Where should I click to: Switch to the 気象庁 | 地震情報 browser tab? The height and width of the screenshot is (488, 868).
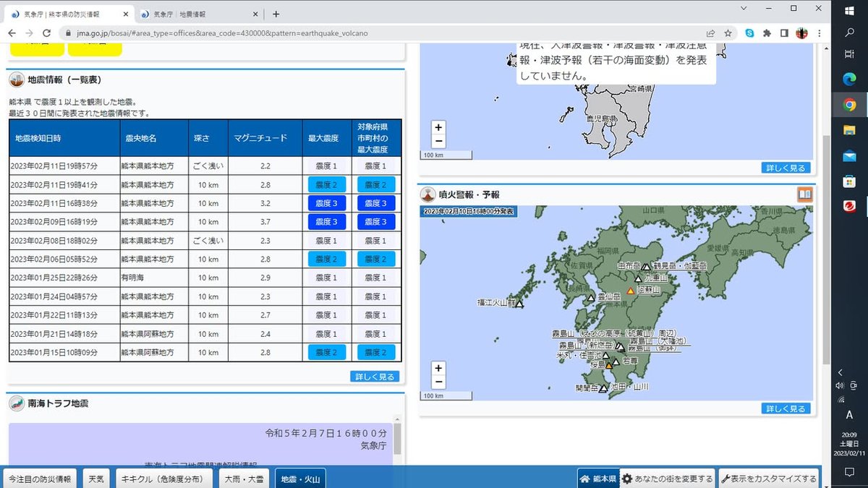[x=189, y=14]
